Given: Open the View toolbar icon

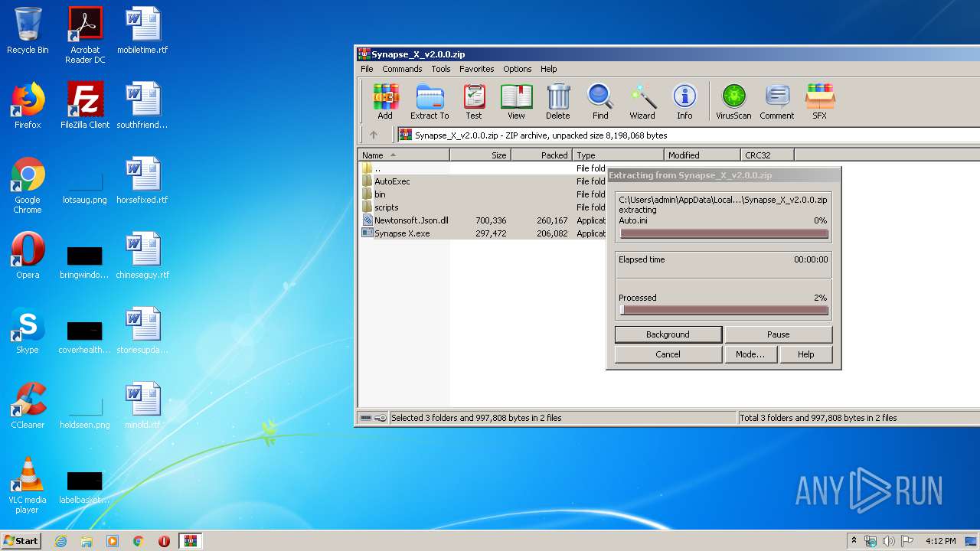Looking at the screenshot, I should click(516, 103).
